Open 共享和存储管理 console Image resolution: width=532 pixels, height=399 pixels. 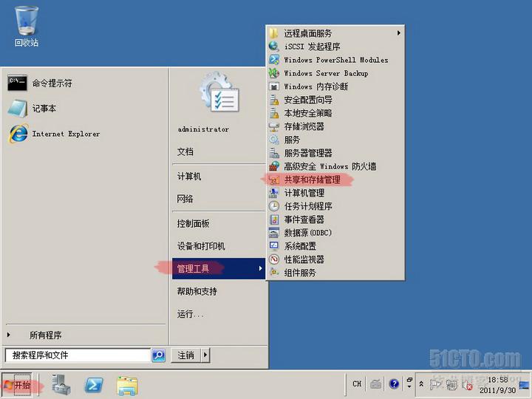click(x=335, y=180)
